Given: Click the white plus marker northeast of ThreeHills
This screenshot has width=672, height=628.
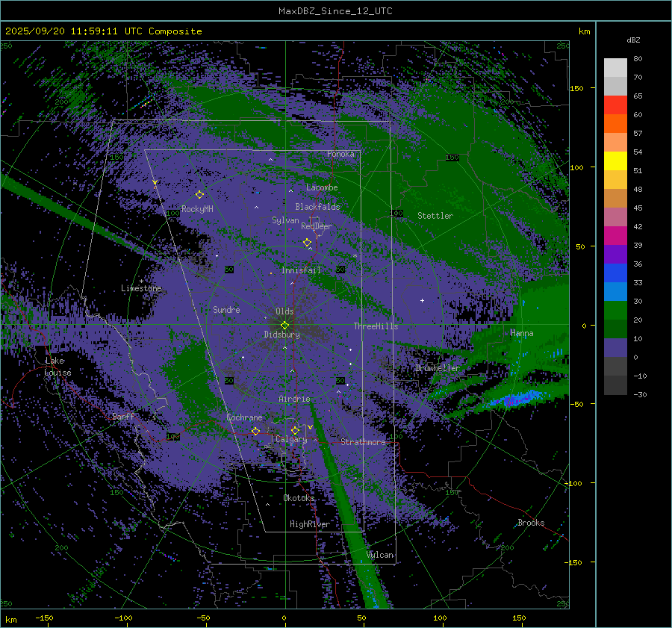Looking at the screenshot, I should (x=422, y=300).
